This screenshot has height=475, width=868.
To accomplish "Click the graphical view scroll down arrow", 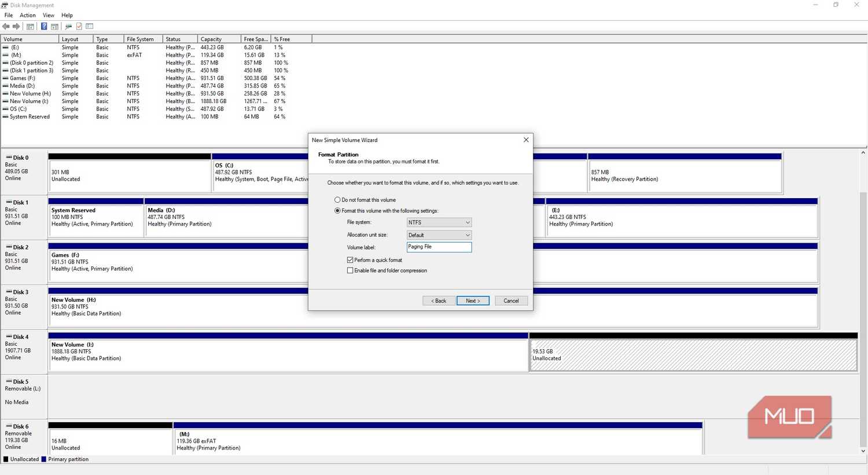I will [863, 451].
